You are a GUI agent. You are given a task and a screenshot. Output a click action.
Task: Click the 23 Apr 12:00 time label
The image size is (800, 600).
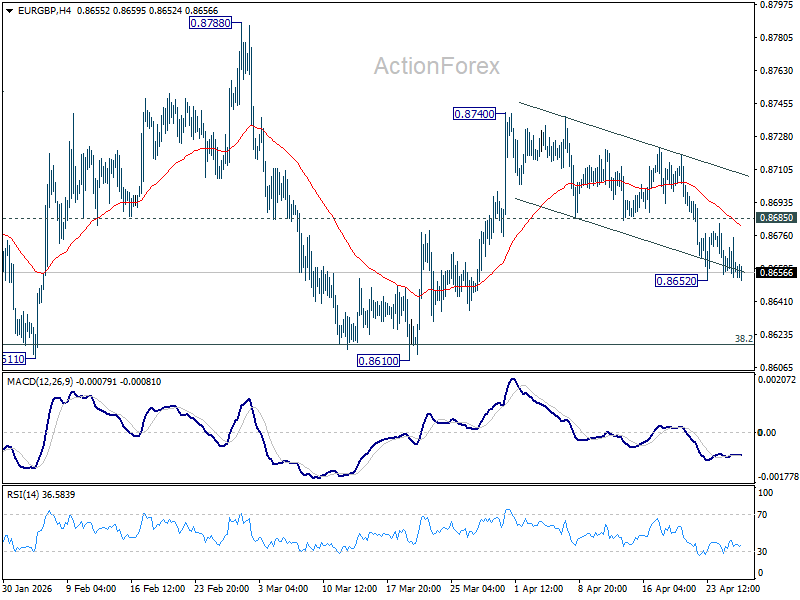coord(734,588)
